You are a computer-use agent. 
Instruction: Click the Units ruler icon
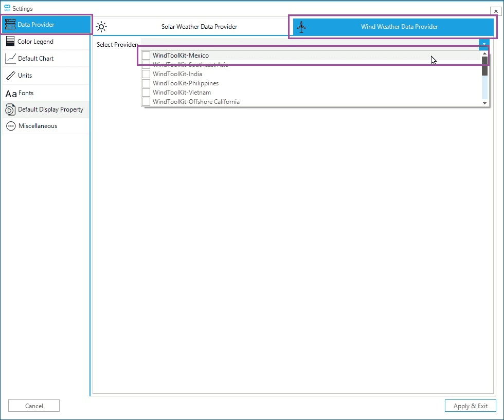tap(10, 76)
